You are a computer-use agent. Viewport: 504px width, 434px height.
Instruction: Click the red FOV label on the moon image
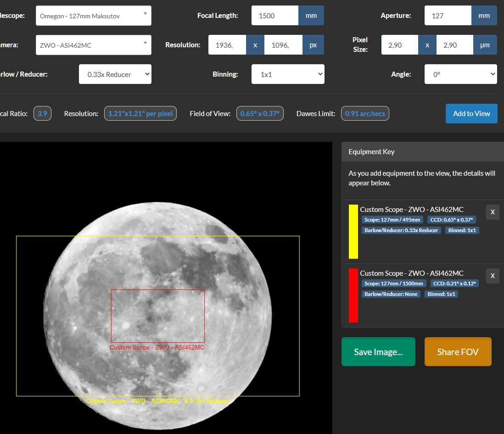click(x=157, y=347)
